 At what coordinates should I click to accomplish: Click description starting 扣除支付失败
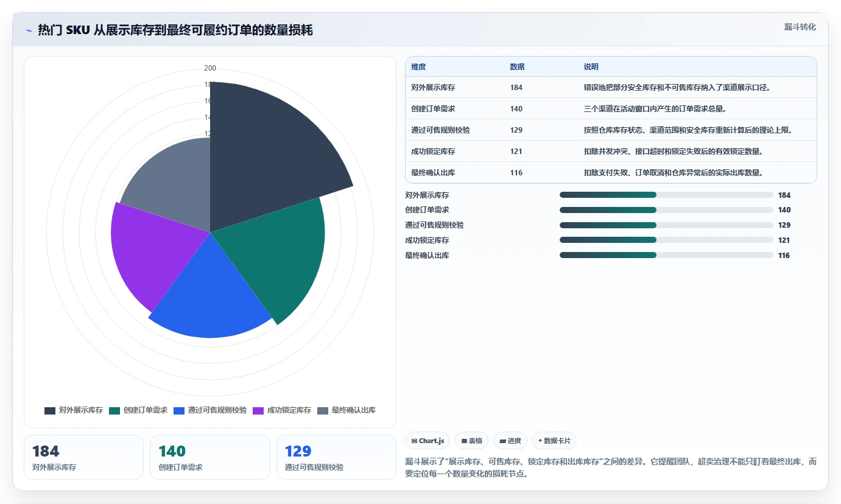[x=674, y=173]
